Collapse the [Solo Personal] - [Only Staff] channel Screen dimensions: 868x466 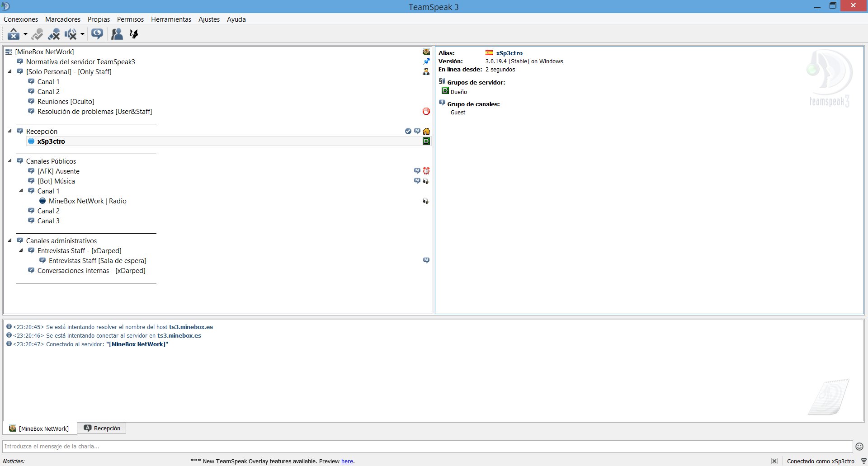coord(10,71)
